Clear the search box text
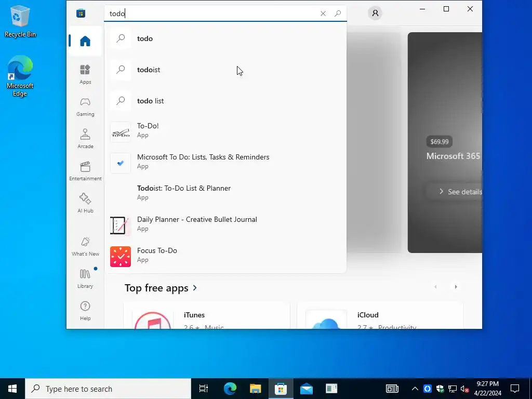The image size is (532, 399). pyautogui.click(x=323, y=14)
